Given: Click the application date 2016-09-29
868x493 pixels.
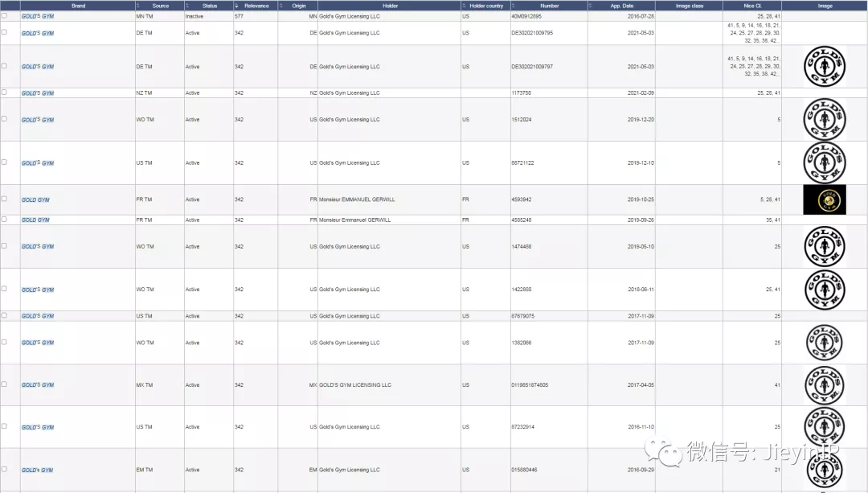Looking at the screenshot, I should [x=641, y=470].
